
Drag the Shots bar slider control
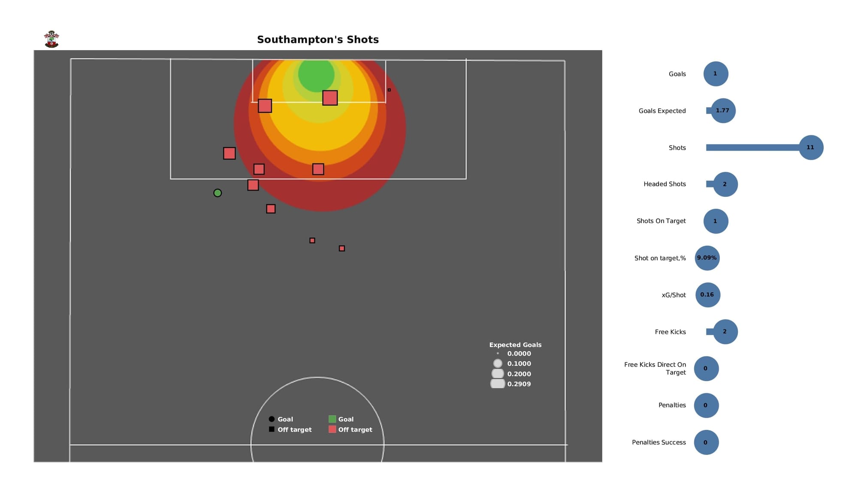click(x=812, y=147)
